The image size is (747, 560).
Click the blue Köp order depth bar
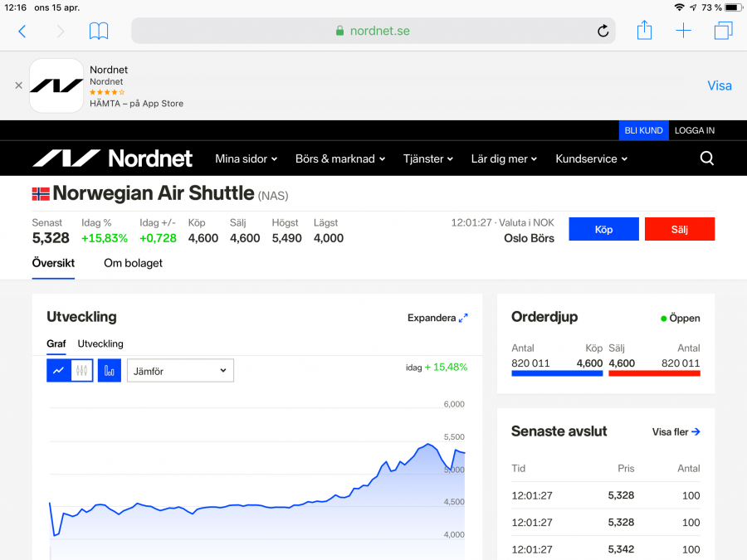(557, 373)
